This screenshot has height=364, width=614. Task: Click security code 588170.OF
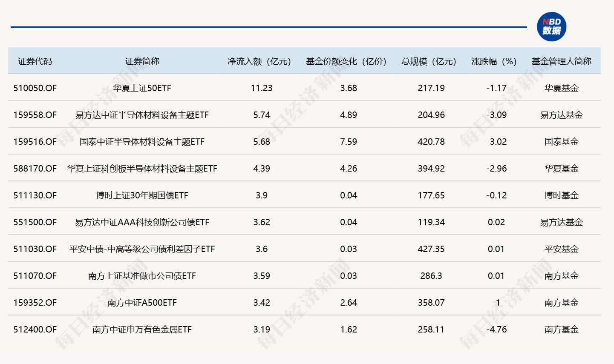(x=35, y=169)
